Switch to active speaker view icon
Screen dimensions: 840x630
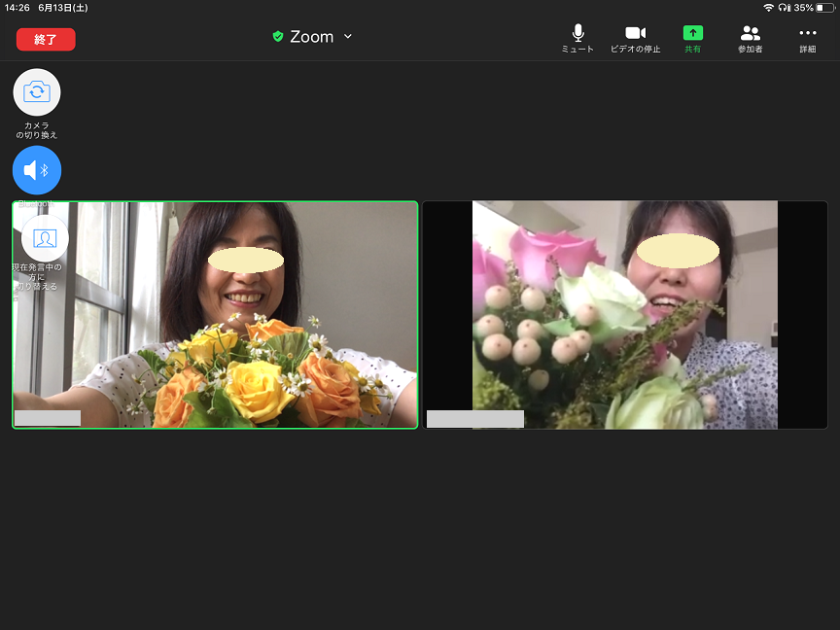click(x=45, y=238)
